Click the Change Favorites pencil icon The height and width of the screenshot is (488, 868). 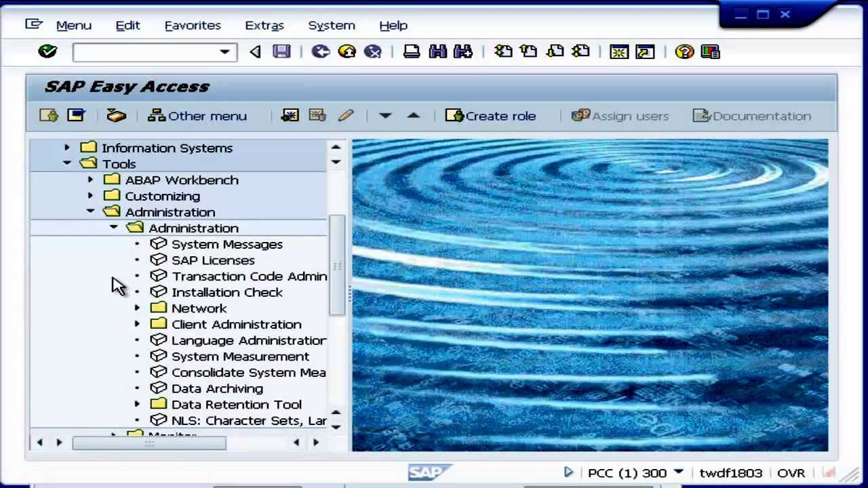(346, 116)
